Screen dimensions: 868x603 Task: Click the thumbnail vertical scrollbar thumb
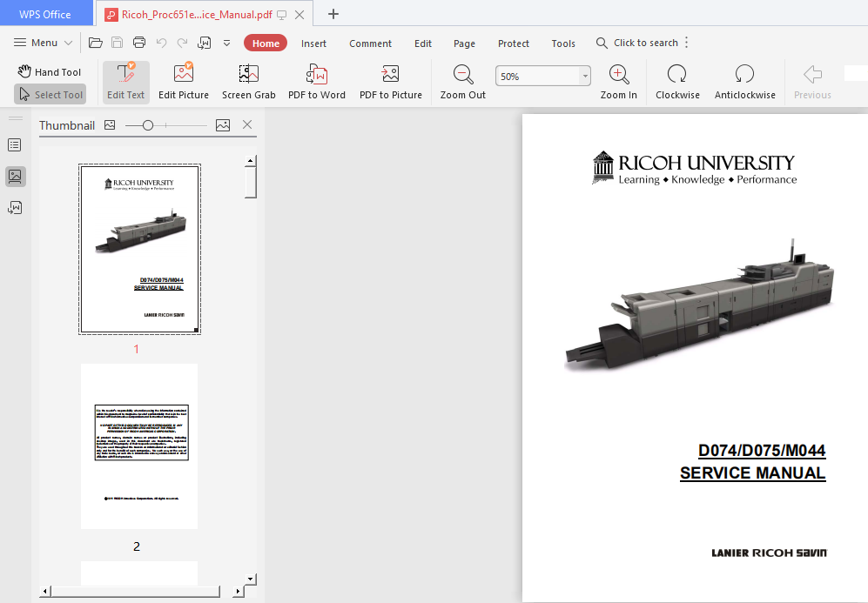[251, 182]
